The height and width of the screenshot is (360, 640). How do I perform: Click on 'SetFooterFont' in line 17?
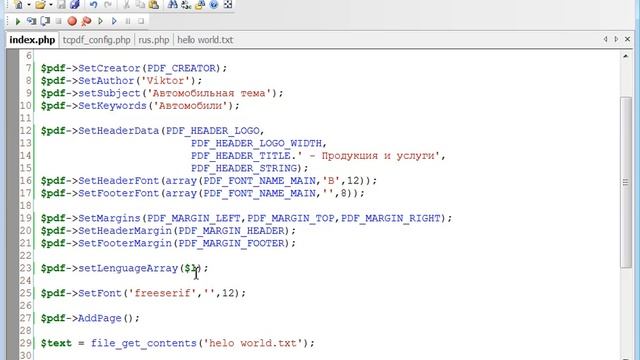point(119,193)
